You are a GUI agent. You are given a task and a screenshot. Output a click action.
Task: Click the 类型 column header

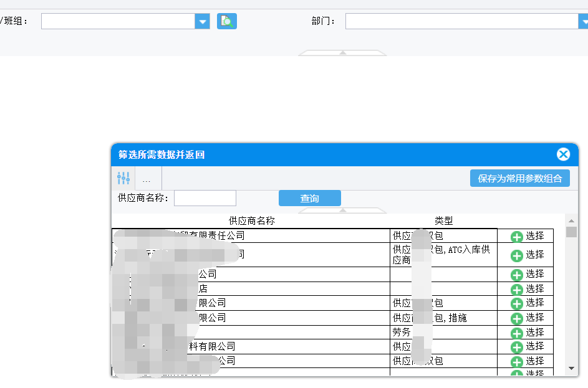(443, 220)
